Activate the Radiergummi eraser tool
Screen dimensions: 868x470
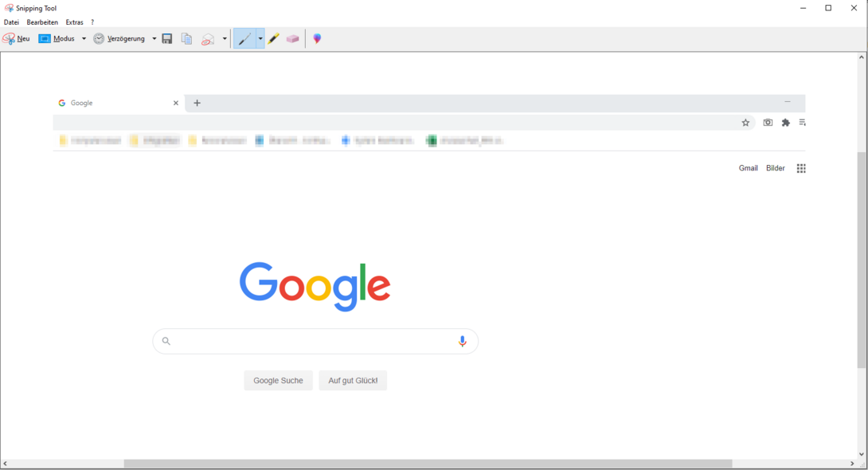tap(292, 38)
